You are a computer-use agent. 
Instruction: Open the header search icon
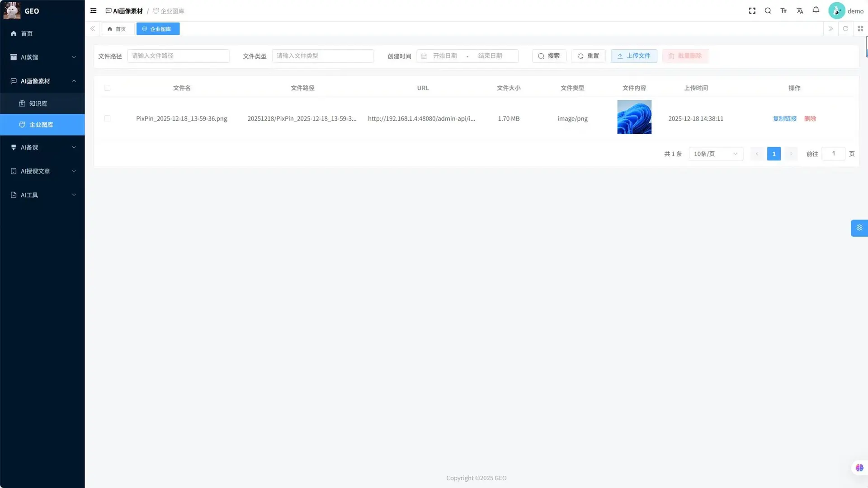(x=768, y=11)
